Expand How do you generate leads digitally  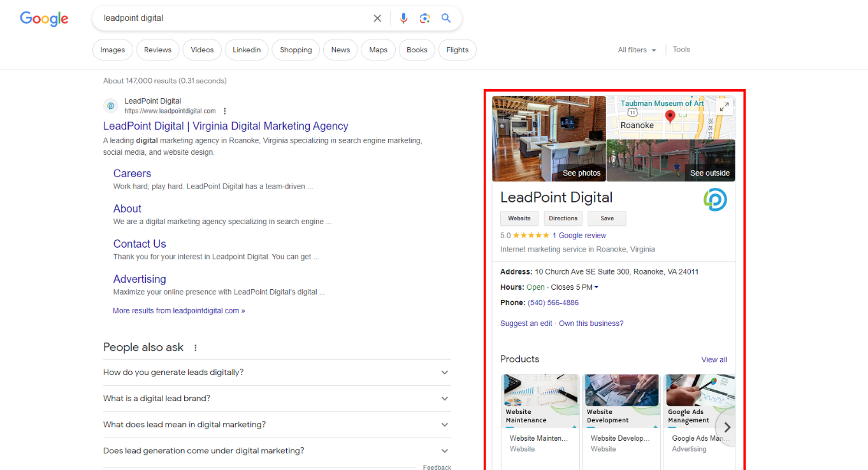(x=277, y=373)
